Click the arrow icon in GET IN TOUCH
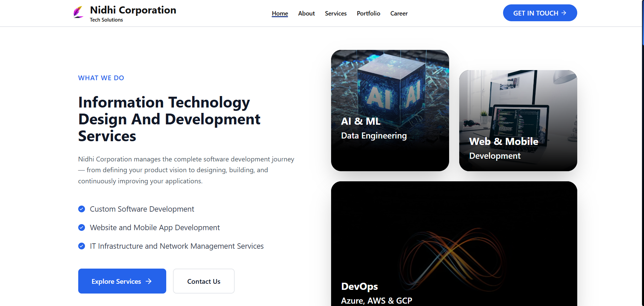This screenshot has height=306, width=644. 564,13
